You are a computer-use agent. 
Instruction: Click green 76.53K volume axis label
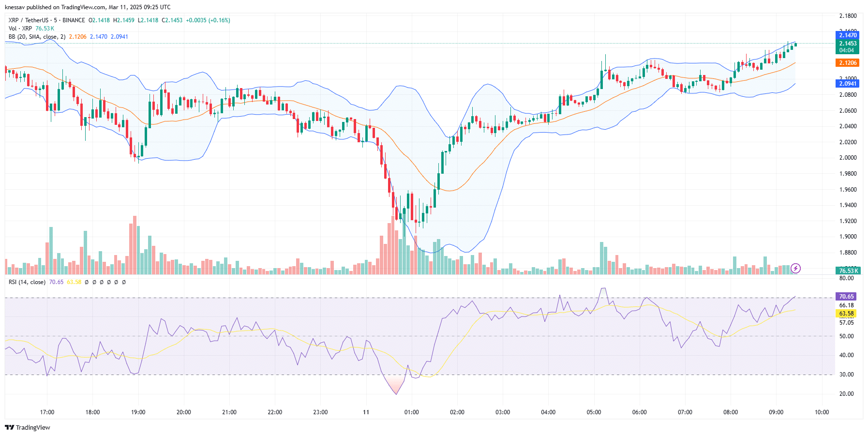[848, 271]
